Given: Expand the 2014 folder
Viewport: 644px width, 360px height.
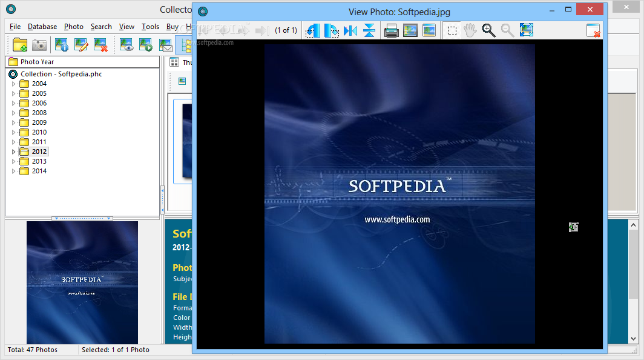Looking at the screenshot, I should point(13,171).
